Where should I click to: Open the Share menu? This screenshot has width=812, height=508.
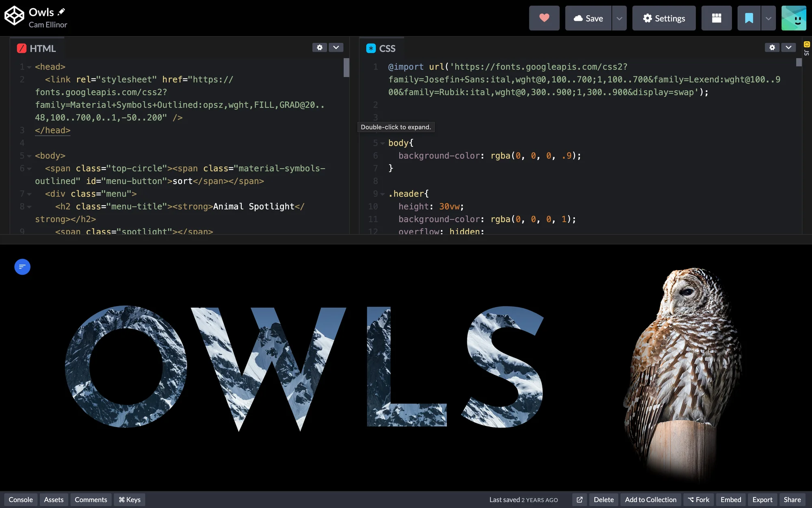[x=792, y=499]
